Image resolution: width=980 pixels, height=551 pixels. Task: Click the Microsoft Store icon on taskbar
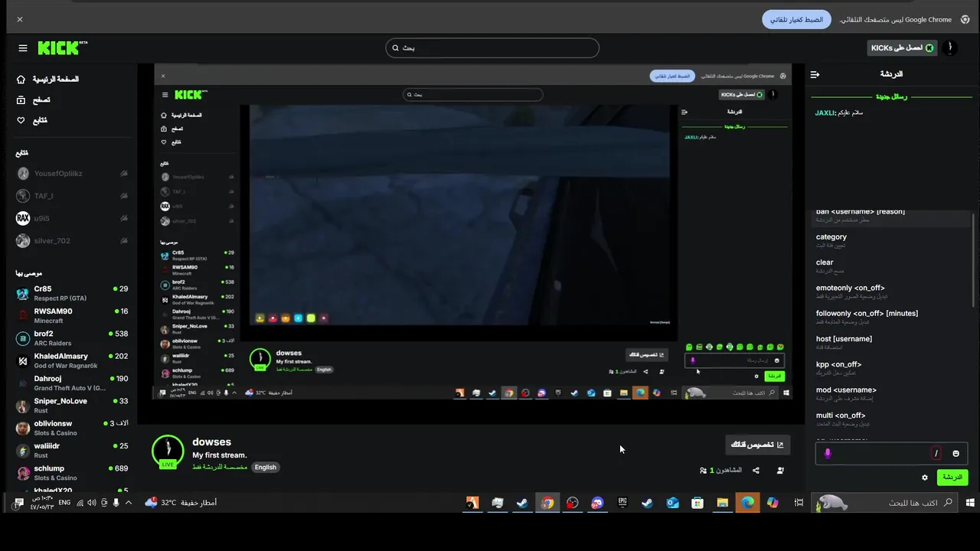pos(697,503)
